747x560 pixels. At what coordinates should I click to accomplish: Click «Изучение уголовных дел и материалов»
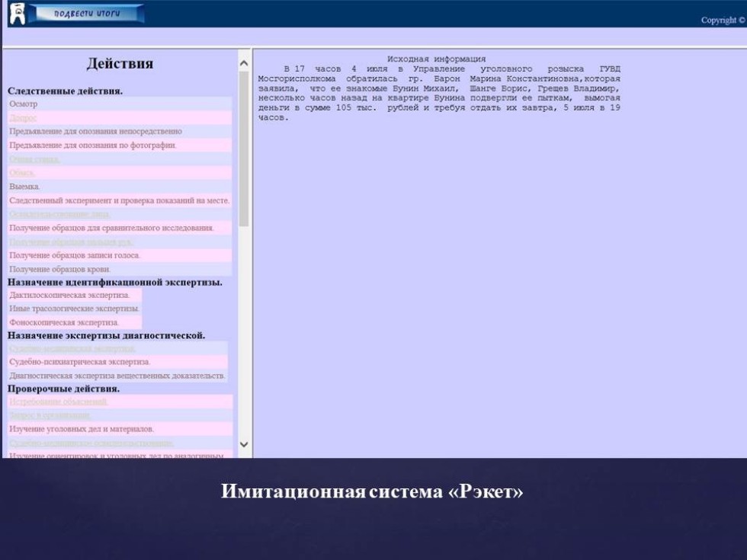coord(82,429)
